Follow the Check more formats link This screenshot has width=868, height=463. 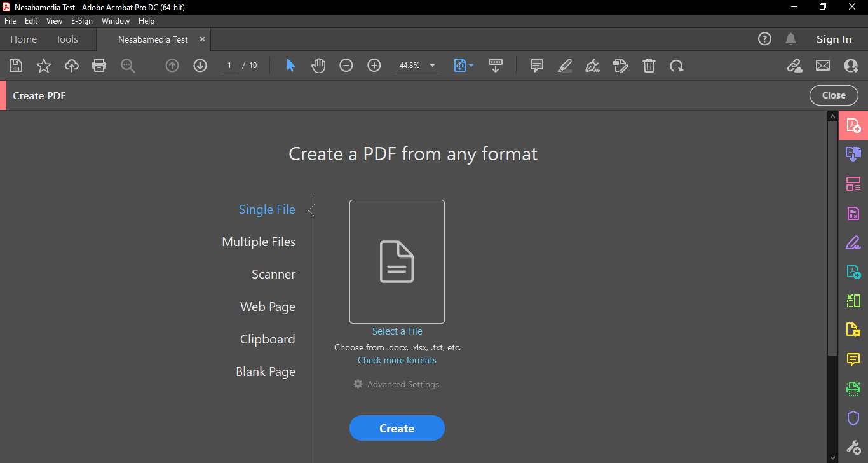pos(397,361)
